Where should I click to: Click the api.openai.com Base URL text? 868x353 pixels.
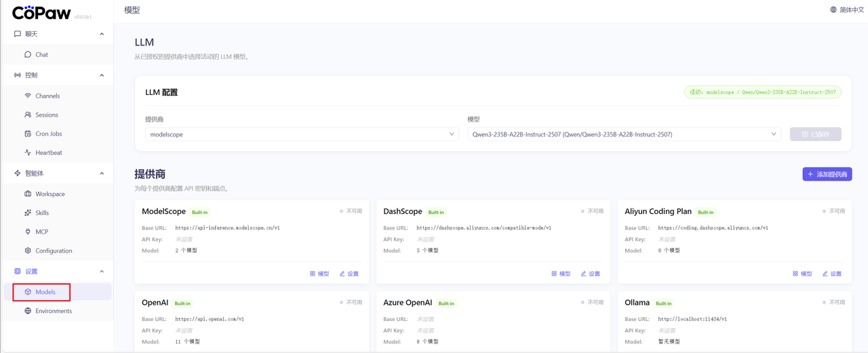coord(210,319)
